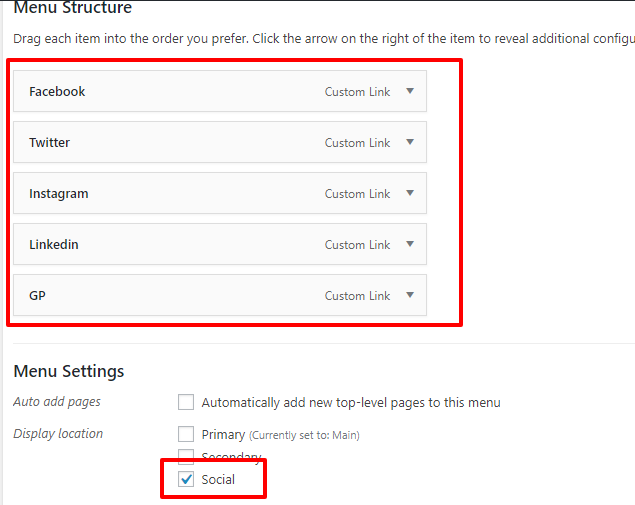This screenshot has width=635, height=505.
Task: Expand the Facebook menu item arrow
Action: coord(410,91)
